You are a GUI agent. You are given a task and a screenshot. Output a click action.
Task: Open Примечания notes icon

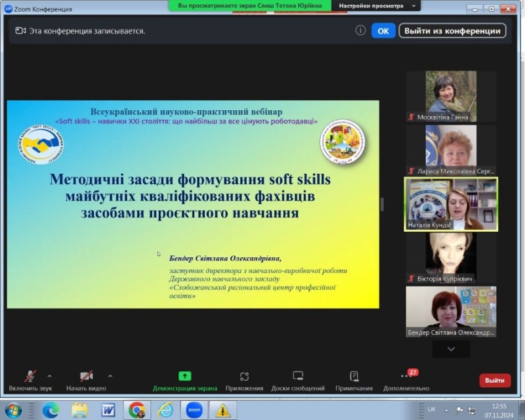(x=354, y=377)
